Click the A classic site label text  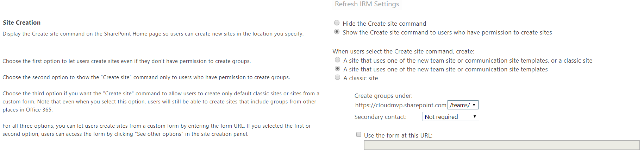click(361, 78)
